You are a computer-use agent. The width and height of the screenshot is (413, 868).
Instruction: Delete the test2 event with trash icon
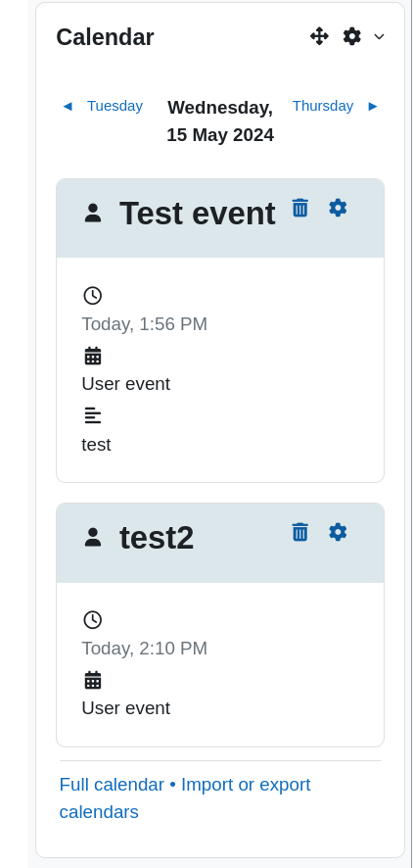(x=299, y=532)
